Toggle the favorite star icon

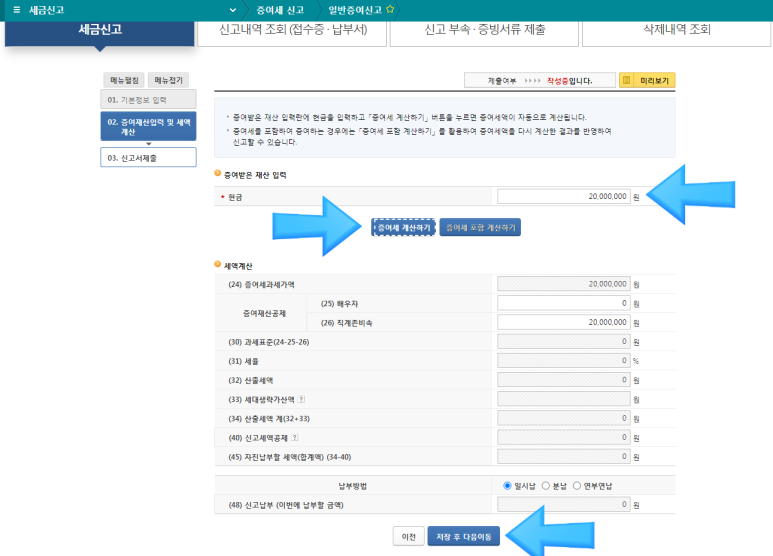pos(390,9)
